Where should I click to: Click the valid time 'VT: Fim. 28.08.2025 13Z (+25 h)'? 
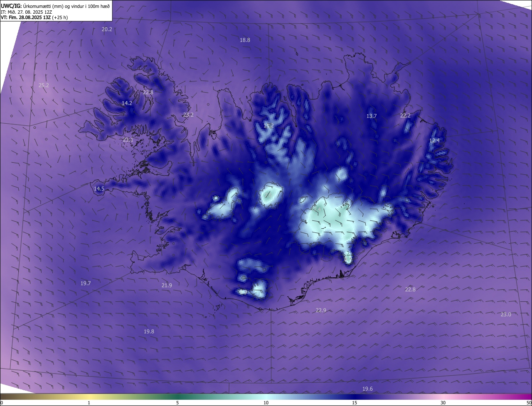pyautogui.click(x=34, y=17)
